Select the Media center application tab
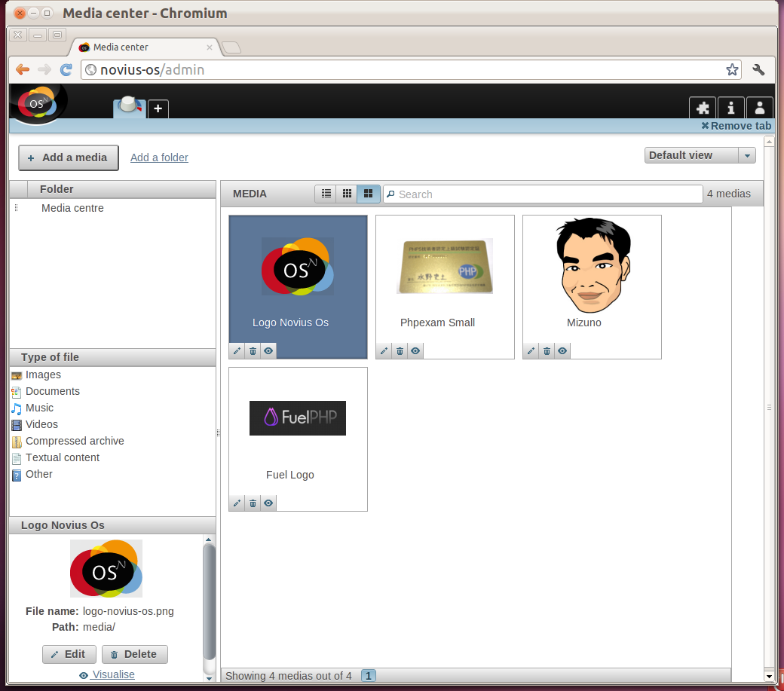 (130, 107)
